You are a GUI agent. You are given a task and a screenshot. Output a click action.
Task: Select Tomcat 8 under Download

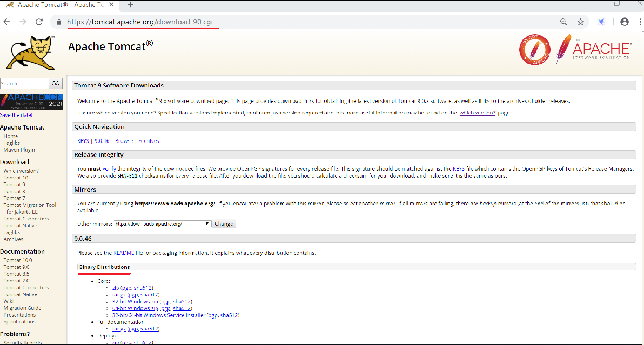pyautogui.click(x=15, y=191)
